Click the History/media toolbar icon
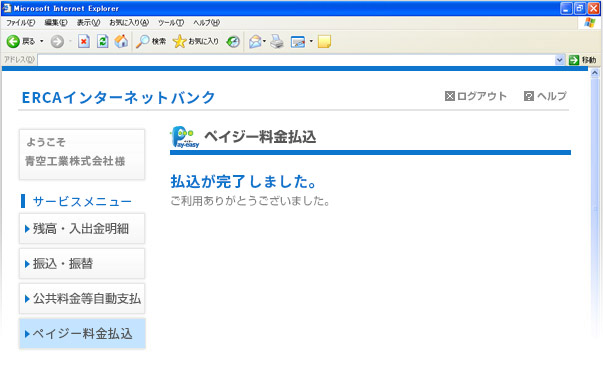The image size is (603, 380). click(233, 41)
